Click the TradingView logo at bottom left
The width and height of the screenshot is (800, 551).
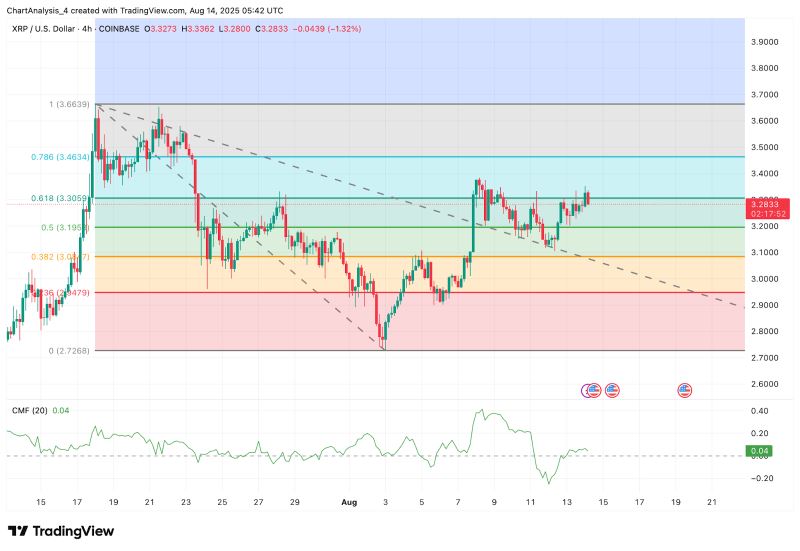(x=60, y=531)
